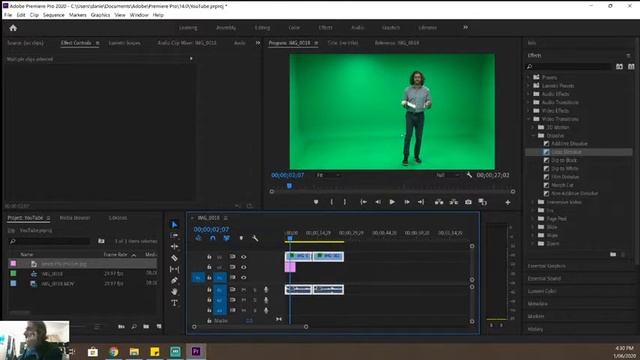Expand the Presets folder in Effects

coord(529,77)
